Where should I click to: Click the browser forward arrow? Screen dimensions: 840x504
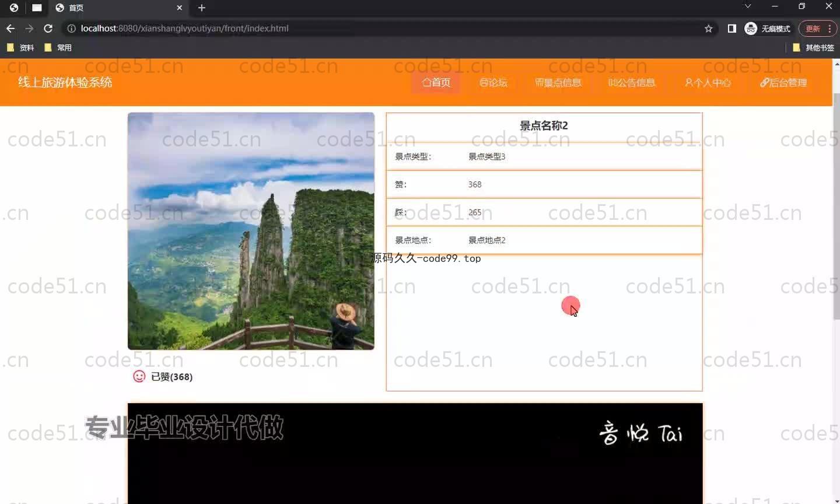tap(29, 28)
